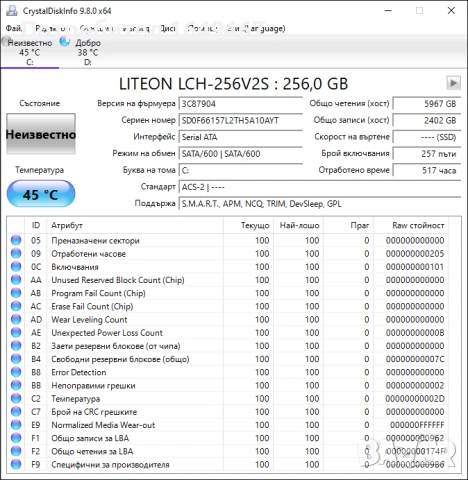Screen dimensions: 468x480
Task: Click the Най-лошо column header
Action: click(299, 225)
